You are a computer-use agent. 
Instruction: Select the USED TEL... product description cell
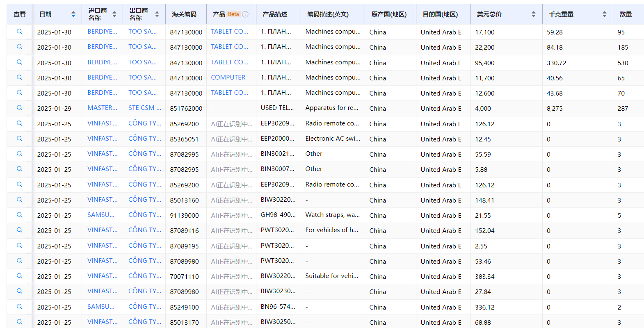(277, 108)
